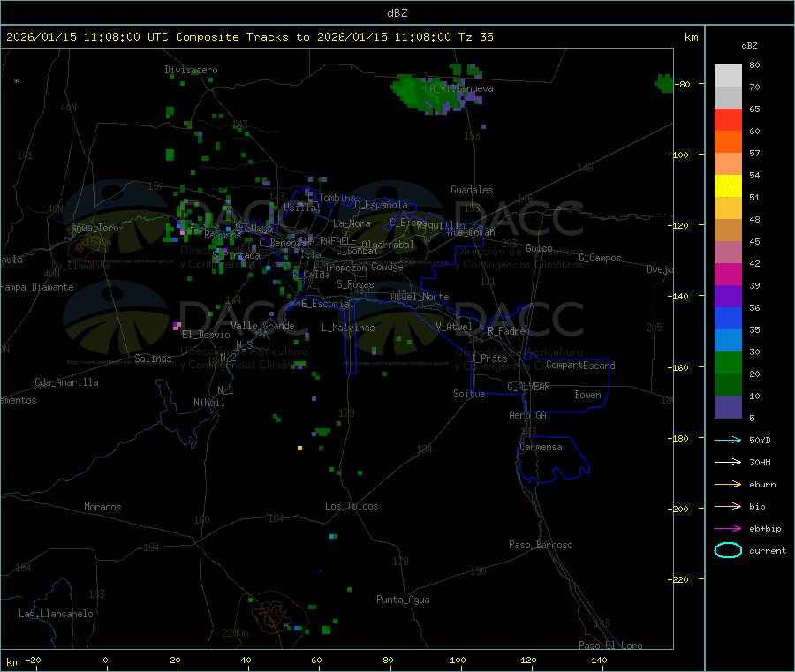The image size is (795, 672).
Task: Click the L_Malvinas label
Action: click(348, 328)
